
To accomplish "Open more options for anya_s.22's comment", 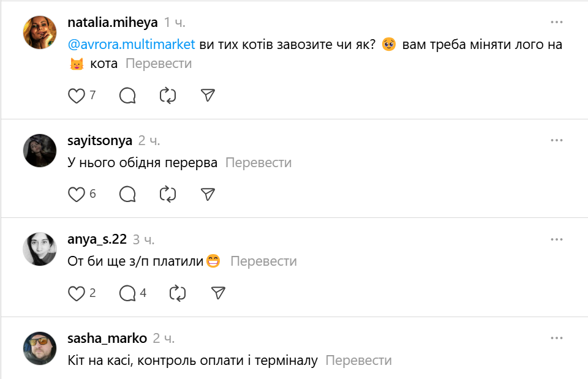I will 556,239.
